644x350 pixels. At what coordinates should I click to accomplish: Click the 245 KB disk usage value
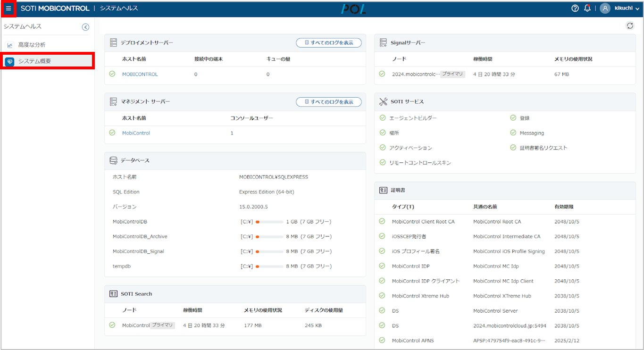coord(313,325)
